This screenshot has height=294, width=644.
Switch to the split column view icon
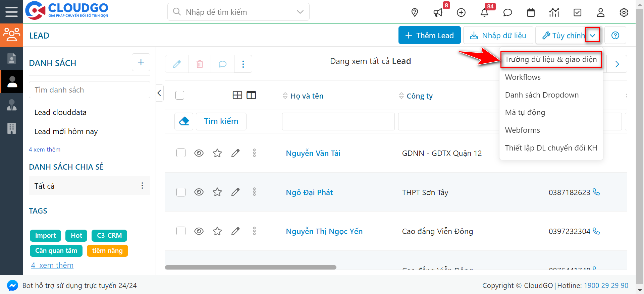tap(251, 95)
